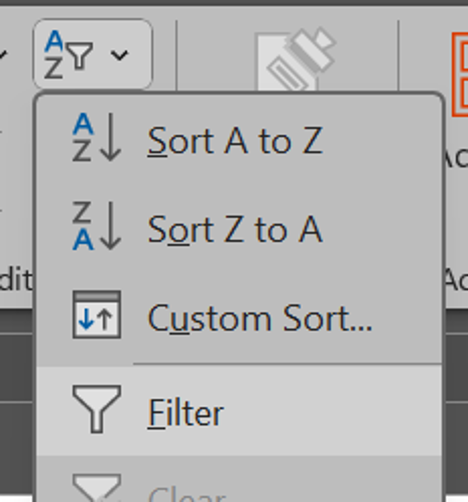This screenshot has width=468, height=502.
Task: Click the greyed-out Clear funnel icon
Action: click(x=97, y=488)
